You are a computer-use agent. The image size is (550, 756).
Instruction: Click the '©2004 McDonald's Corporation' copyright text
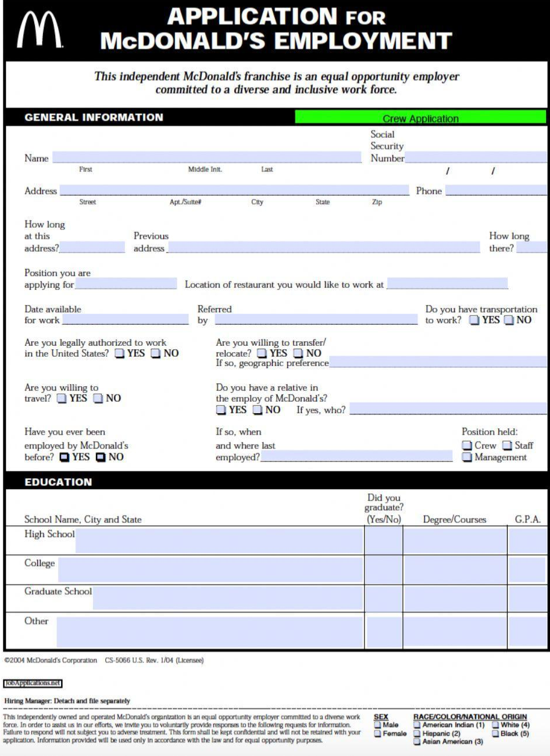[51, 660]
